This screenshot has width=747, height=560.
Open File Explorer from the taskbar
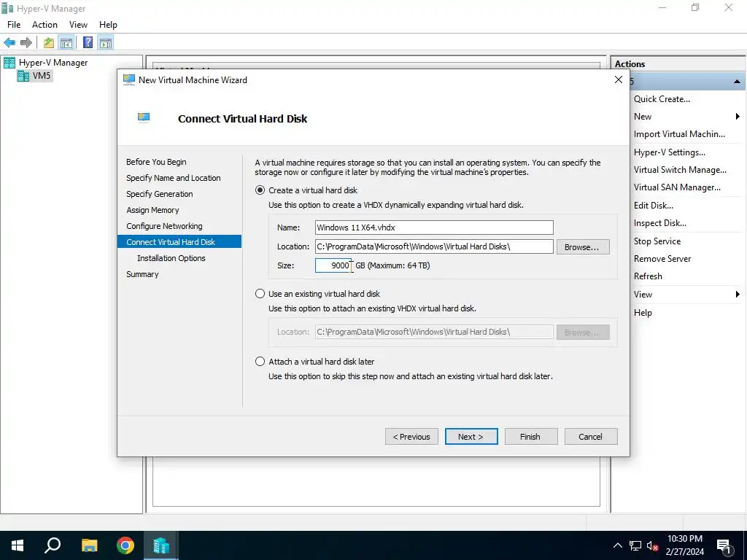89,545
